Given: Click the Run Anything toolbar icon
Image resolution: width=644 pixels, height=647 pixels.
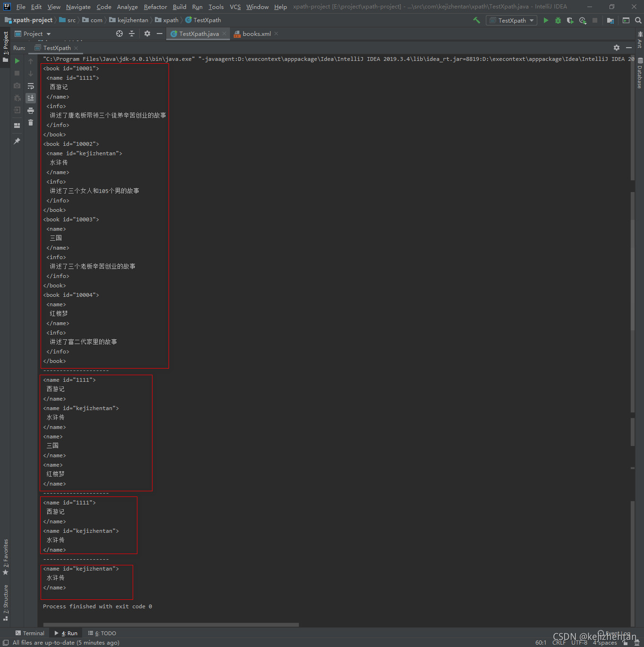Looking at the screenshot, I should click(x=626, y=20).
